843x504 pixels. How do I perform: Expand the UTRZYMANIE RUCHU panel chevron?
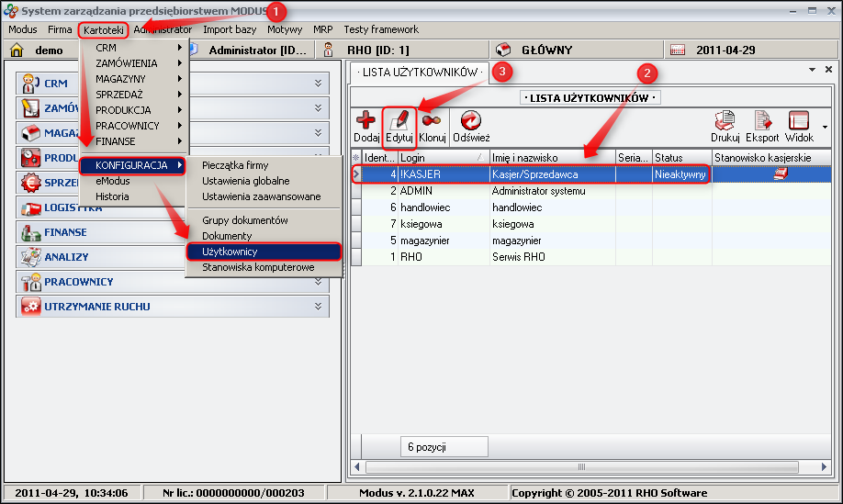(x=319, y=307)
